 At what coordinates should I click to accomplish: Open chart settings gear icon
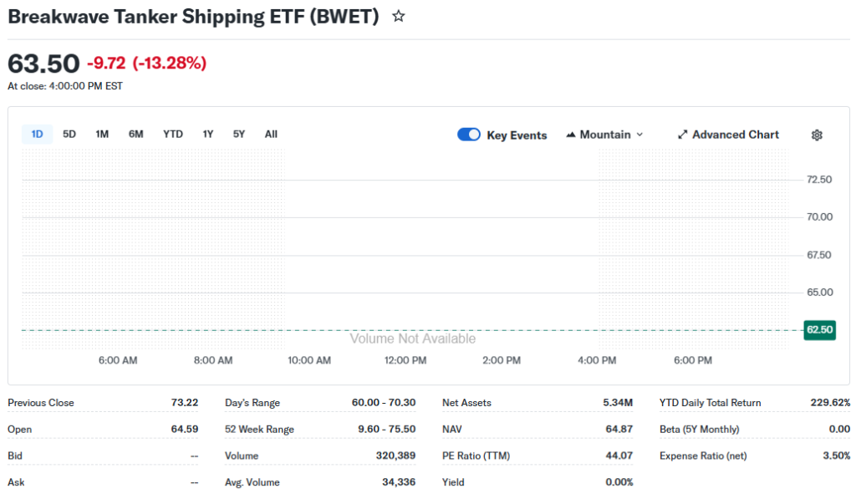817,135
